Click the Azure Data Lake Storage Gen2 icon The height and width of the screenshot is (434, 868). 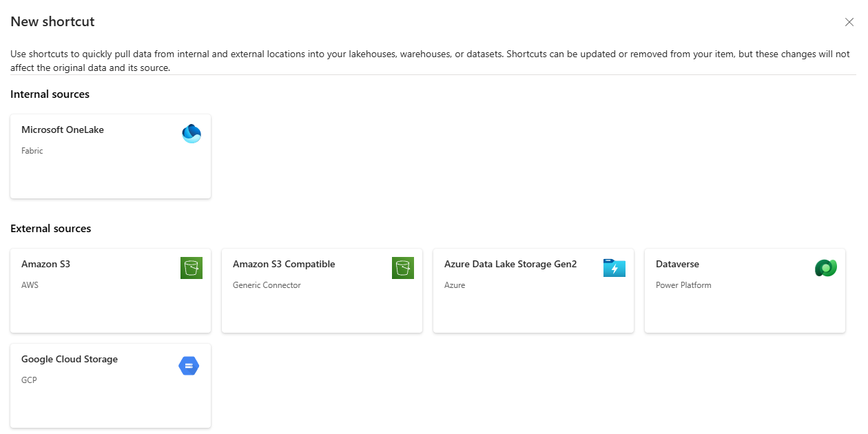click(x=614, y=268)
